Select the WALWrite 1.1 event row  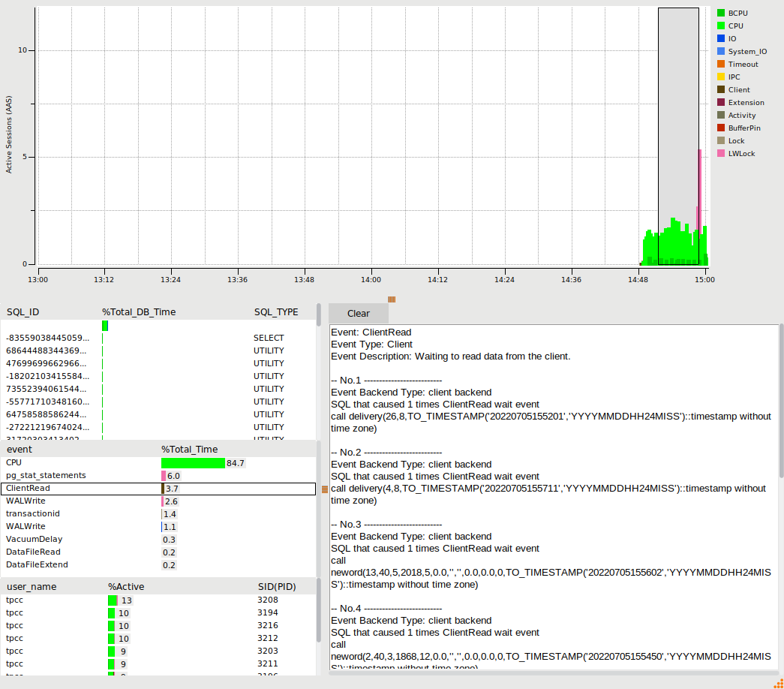pos(158,526)
